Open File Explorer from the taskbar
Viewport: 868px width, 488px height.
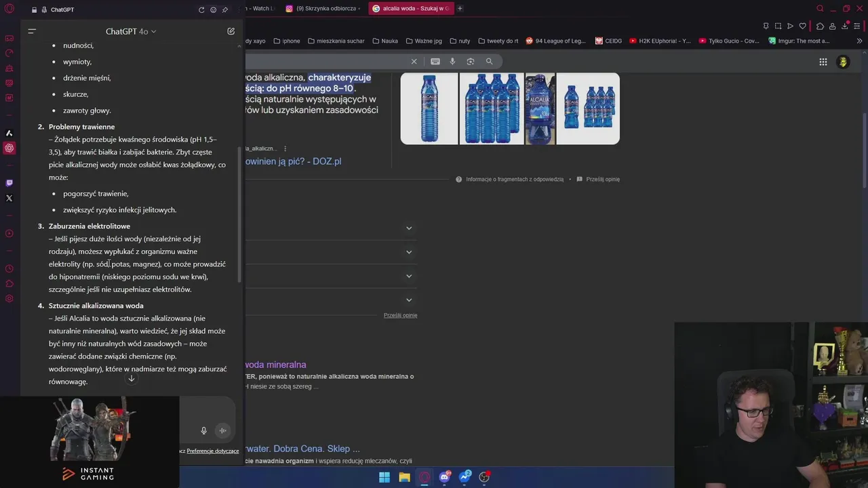404,477
